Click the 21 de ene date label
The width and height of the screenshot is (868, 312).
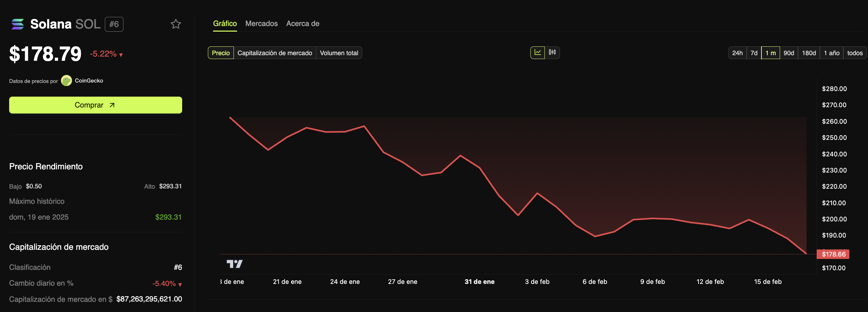click(x=287, y=282)
